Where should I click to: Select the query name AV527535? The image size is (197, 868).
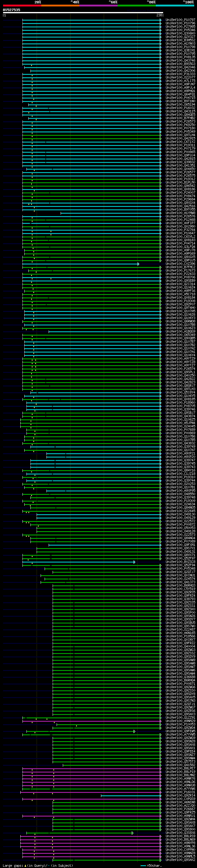11,10
